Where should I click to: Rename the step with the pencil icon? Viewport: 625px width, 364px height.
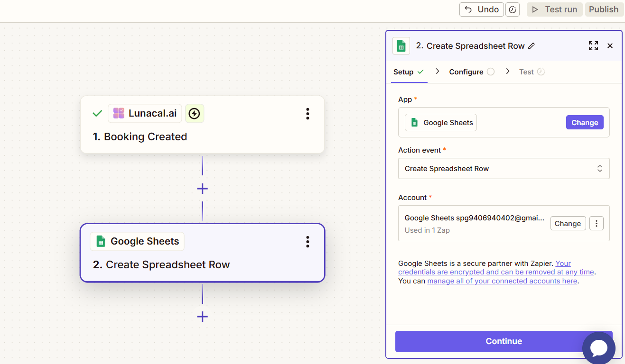click(x=532, y=46)
